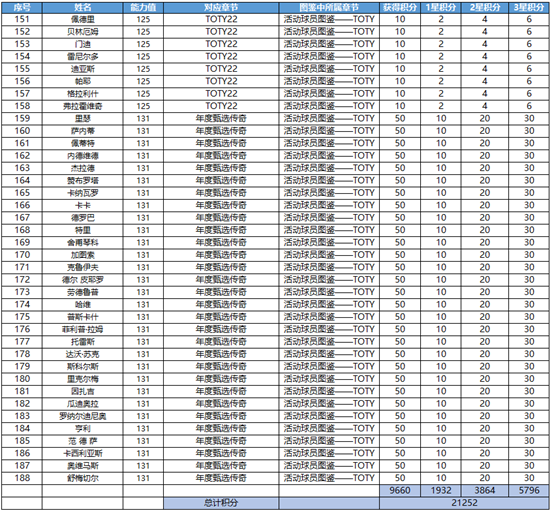Click the 总计积分 label cell
The image size is (554, 513).
[x=221, y=503]
